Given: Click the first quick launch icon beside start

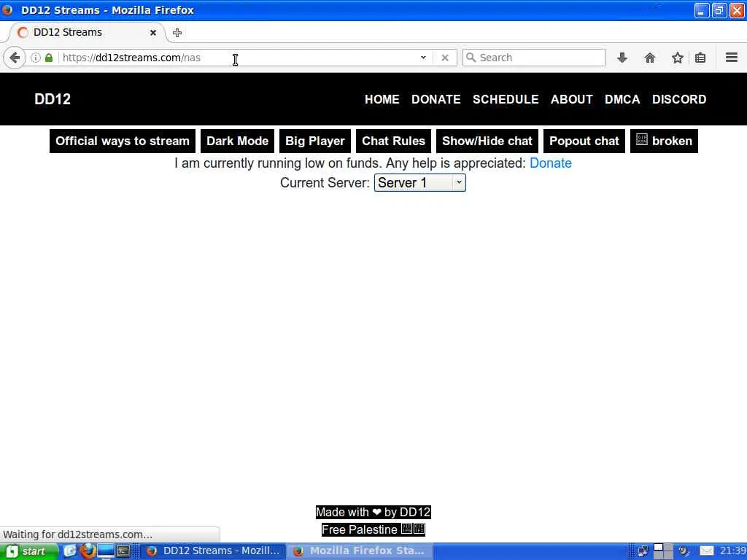Looking at the screenshot, I should coord(70,551).
